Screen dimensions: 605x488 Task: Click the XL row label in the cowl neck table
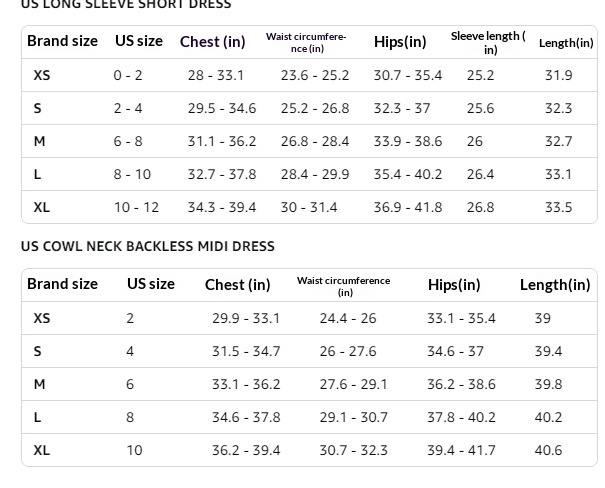pos(41,450)
